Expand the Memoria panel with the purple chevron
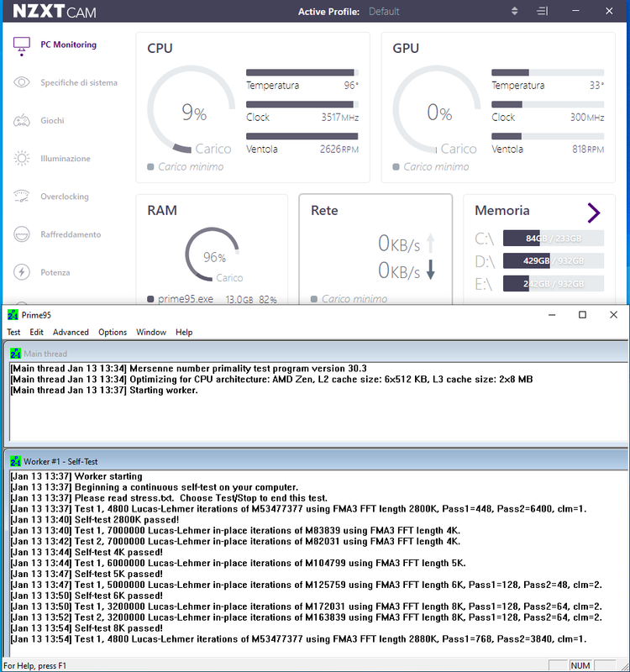 click(x=594, y=213)
